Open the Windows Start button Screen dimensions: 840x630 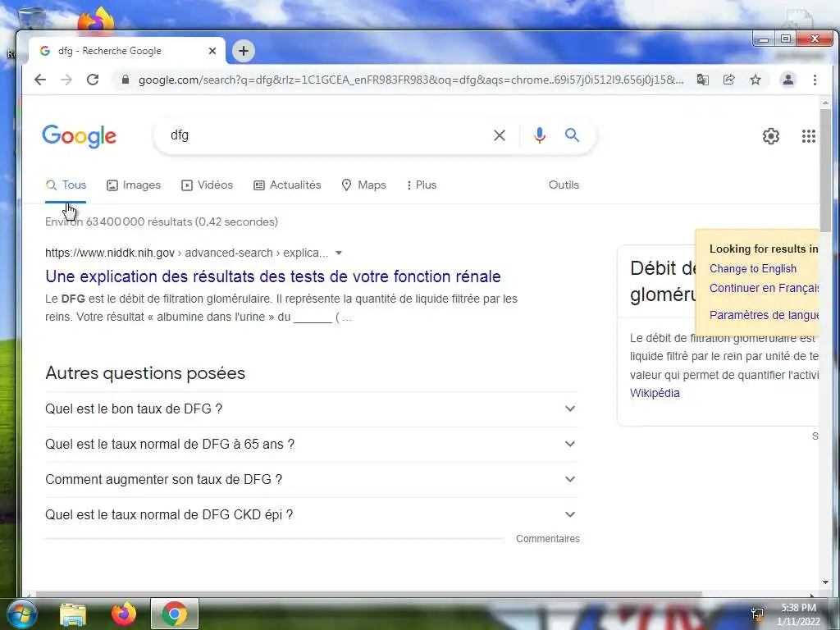pyautogui.click(x=21, y=614)
